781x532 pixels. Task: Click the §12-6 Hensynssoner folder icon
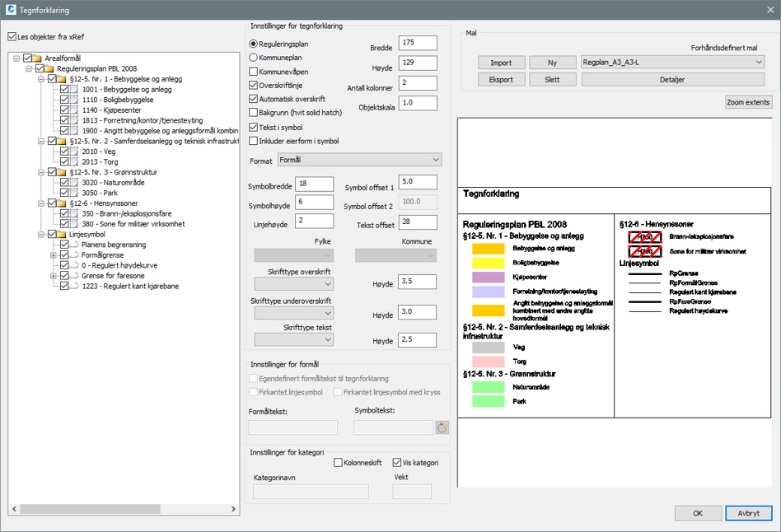(x=62, y=203)
